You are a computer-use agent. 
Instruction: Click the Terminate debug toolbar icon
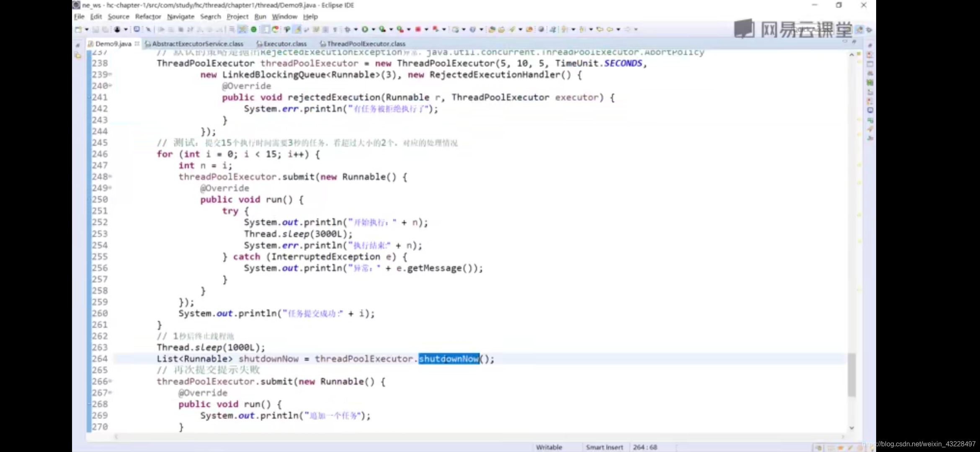pos(181,29)
